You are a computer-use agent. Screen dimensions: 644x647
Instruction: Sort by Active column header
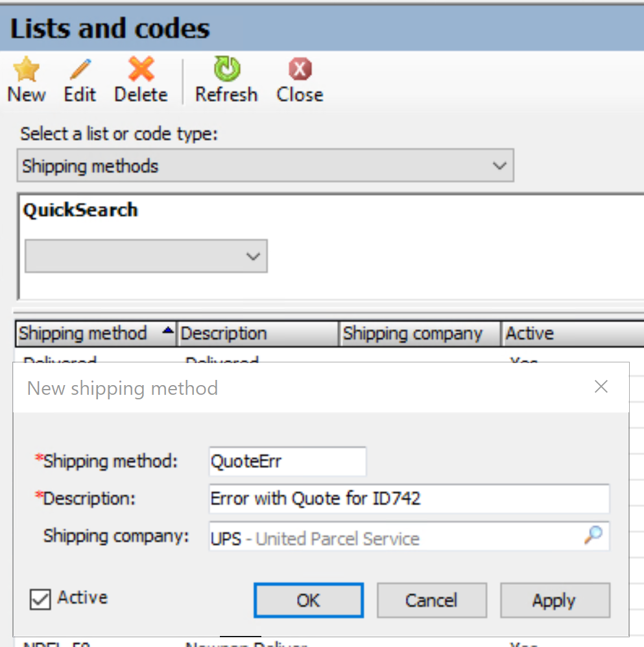573,333
